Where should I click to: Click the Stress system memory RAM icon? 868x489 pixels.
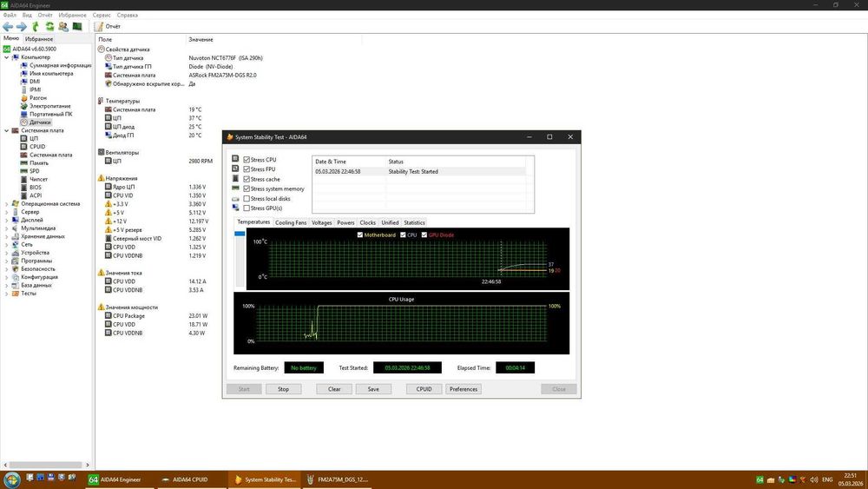pyautogui.click(x=235, y=188)
